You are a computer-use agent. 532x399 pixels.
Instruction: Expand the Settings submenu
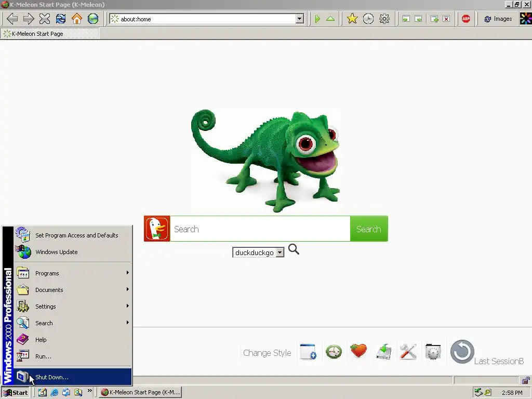(x=72, y=307)
